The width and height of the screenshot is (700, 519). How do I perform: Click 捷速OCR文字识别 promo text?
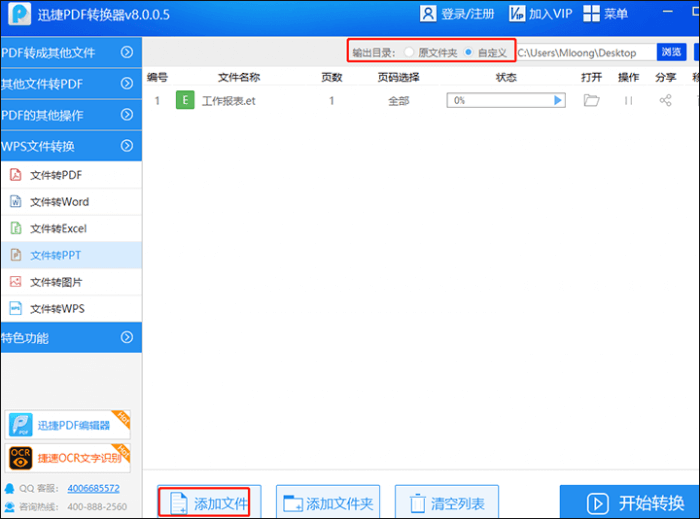[x=79, y=458]
